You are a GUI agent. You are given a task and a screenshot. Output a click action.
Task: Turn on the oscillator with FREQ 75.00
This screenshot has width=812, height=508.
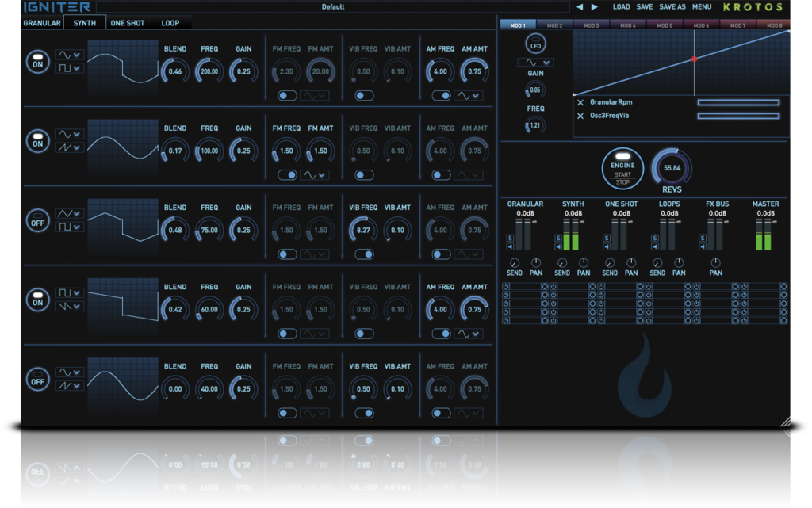(38, 220)
